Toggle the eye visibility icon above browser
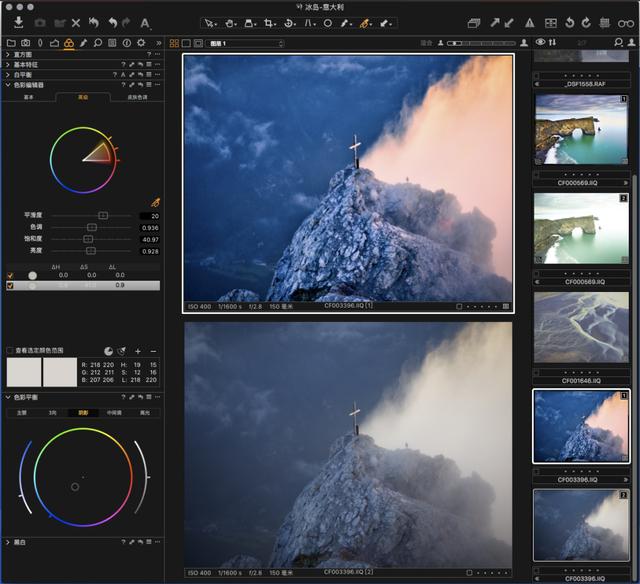The height and width of the screenshot is (584, 640). click(541, 43)
